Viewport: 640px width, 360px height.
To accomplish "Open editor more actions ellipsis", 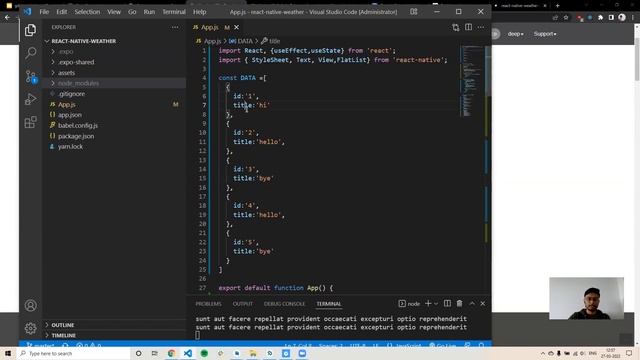I will 481,27.
